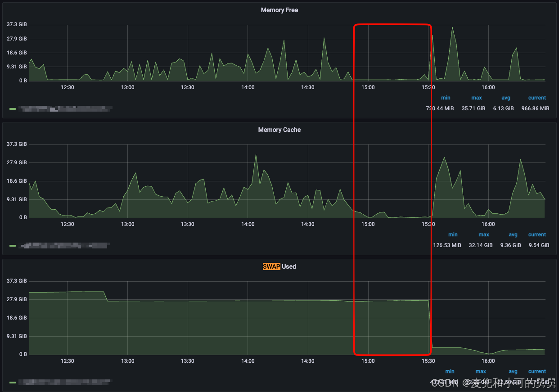Viewport: 559px width, 392px height.
Task: Toggle the blurred series name in SWAP Used legend
Action: pos(65,382)
